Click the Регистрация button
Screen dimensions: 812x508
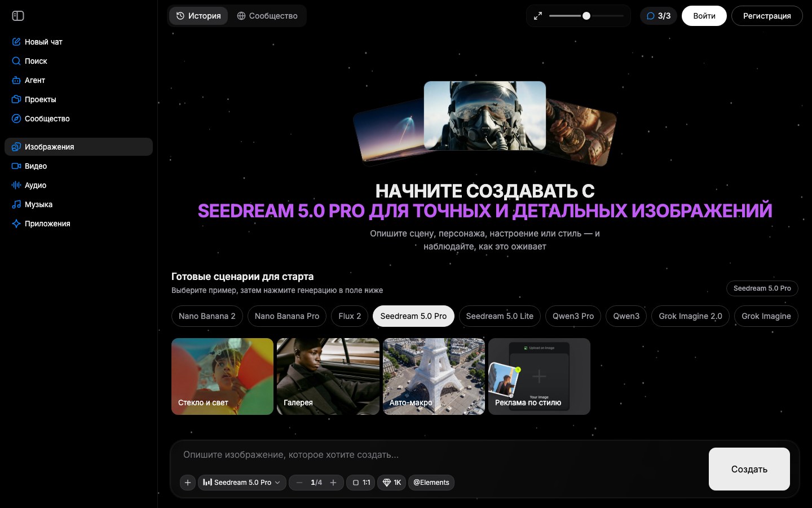click(x=767, y=16)
